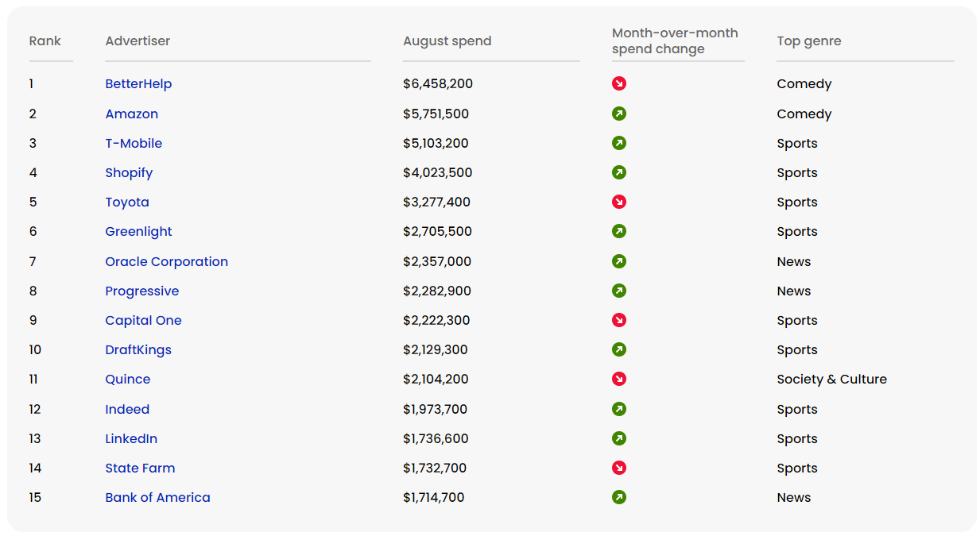Click the Month-over-month spend change header
Viewport: 980px width, 536px height.
pos(675,41)
